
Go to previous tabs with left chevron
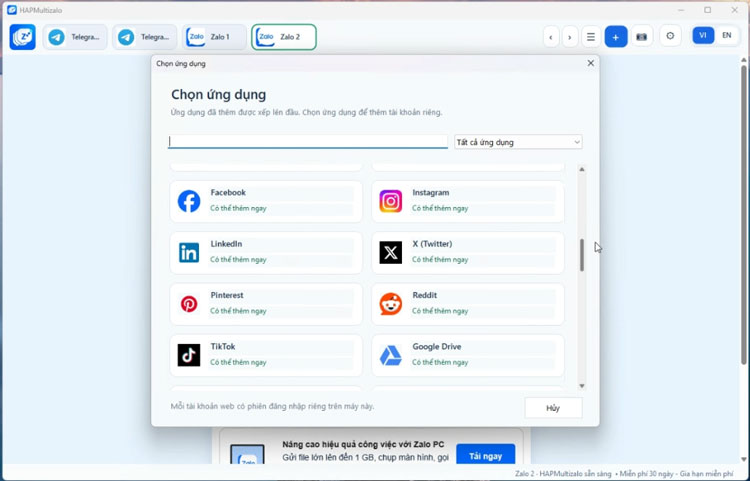551,37
